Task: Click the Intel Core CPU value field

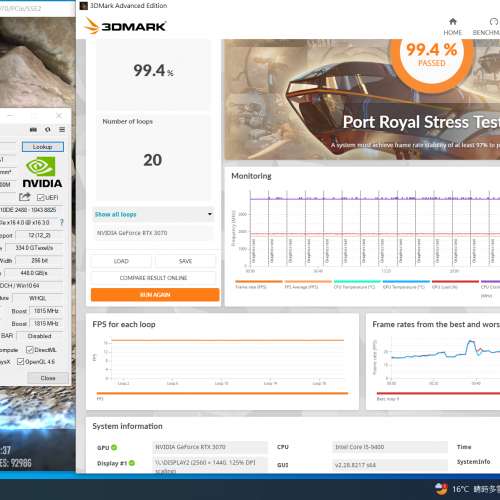Action: (x=390, y=447)
